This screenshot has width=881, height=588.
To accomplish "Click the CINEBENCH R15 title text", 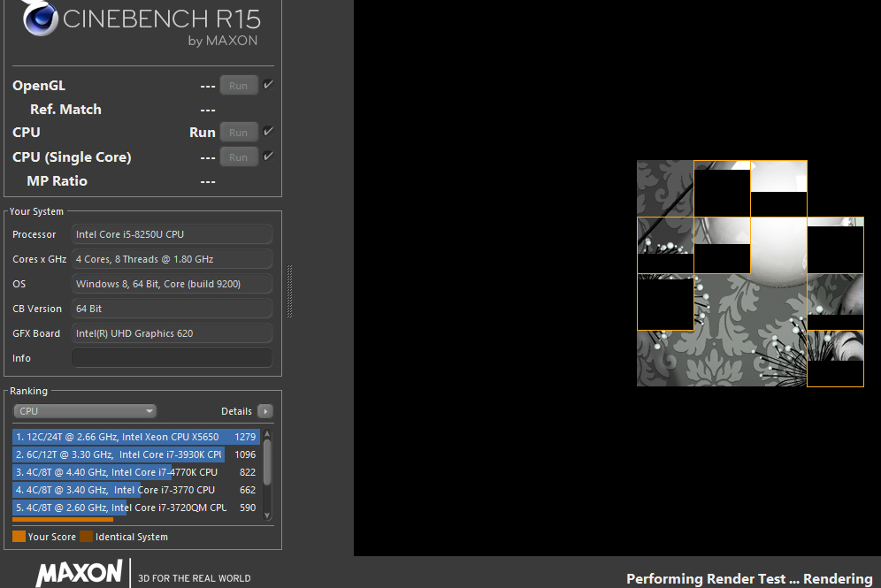I will click(x=162, y=19).
